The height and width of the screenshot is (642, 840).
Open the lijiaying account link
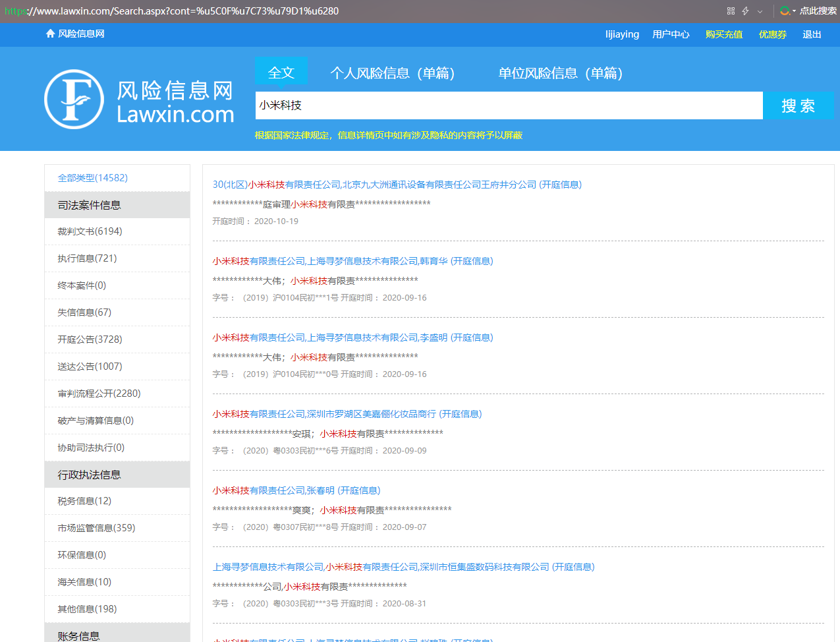[622, 34]
